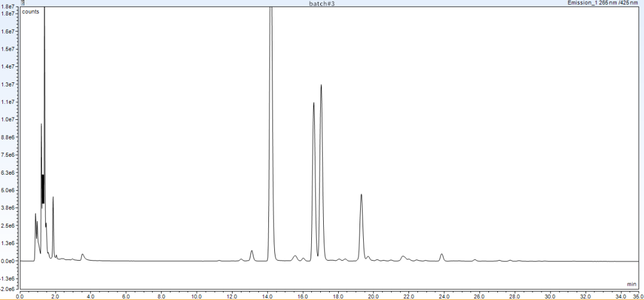Click the small peak near 13.1 min
The width and height of the screenshot is (644, 300).
click(252, 251)
